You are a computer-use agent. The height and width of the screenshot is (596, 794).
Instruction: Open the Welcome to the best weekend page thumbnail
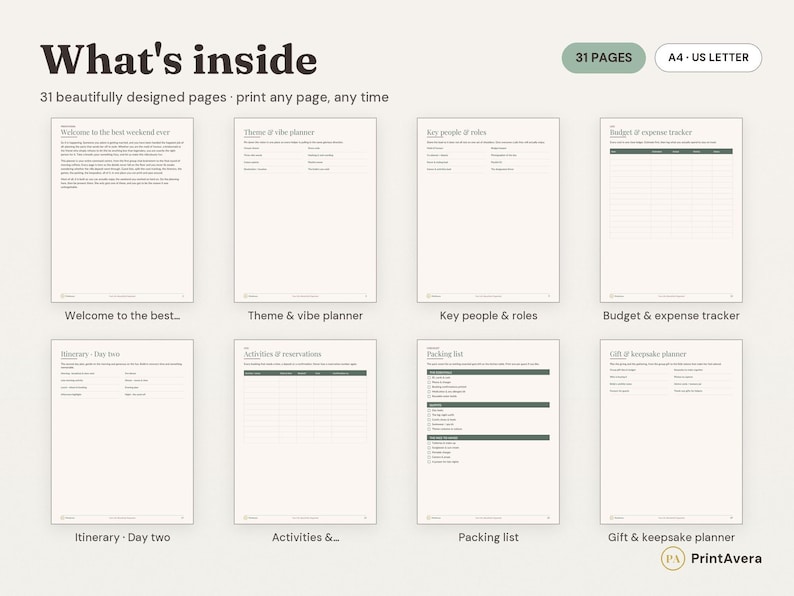[x=122, y=210]
